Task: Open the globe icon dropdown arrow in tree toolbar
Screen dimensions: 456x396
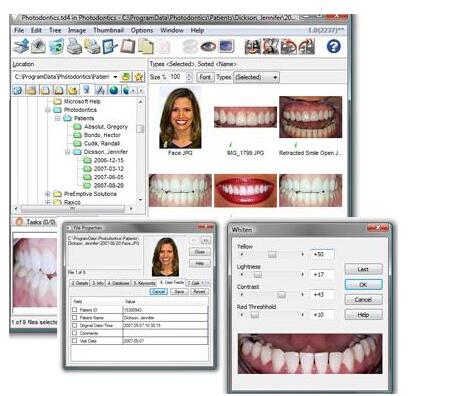Action: [x=133, y=90]
